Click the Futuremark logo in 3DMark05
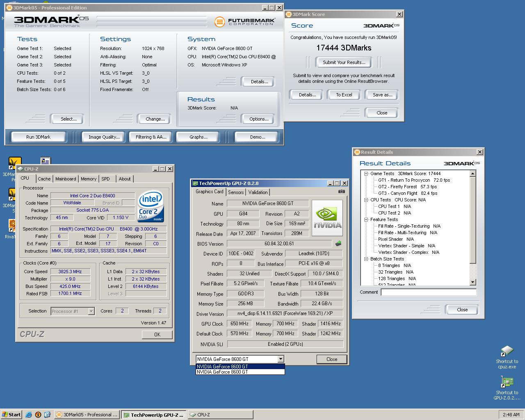The height and width of the screenshot is (420, 525). click(244, 21)
